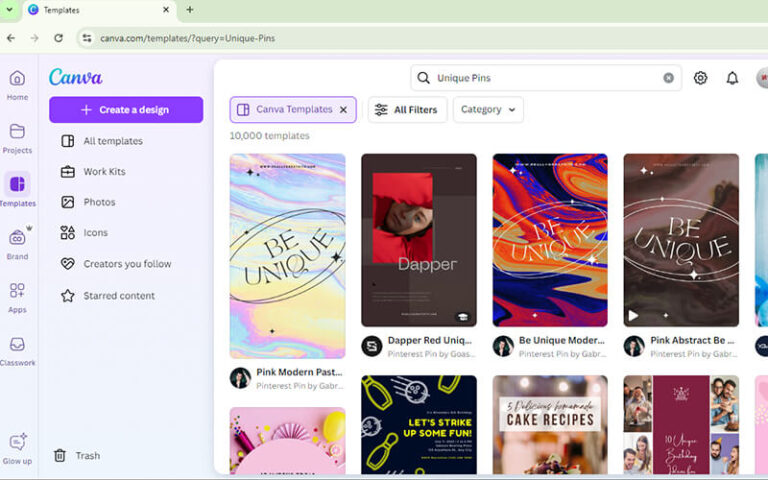
Task: Open the Pink Abstract Be Unique thumbnail
Action: pos(681,240)
